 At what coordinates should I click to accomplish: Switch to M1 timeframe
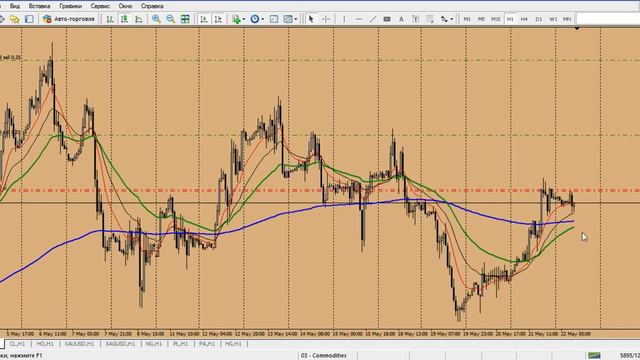(x=467, y=19)
